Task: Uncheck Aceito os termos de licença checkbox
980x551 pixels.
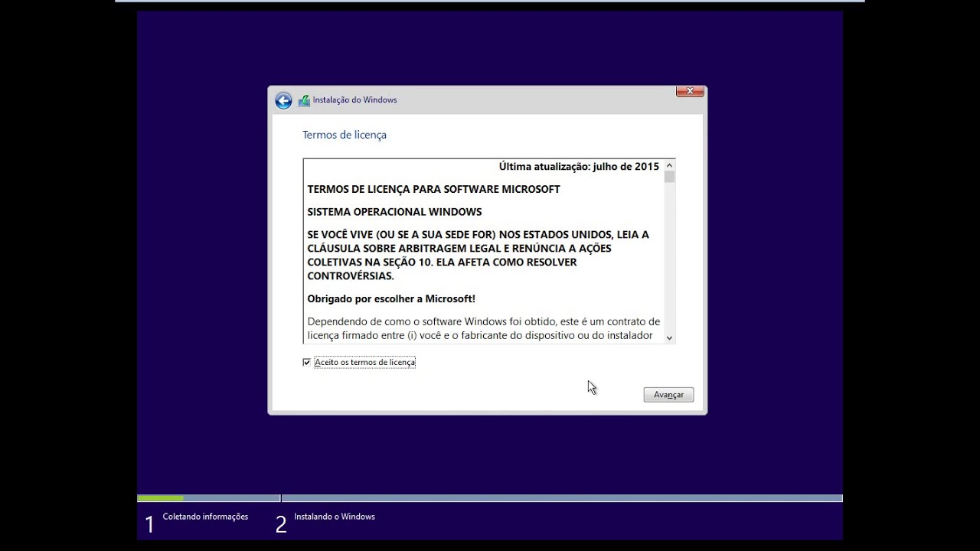Action: point(307,362)
